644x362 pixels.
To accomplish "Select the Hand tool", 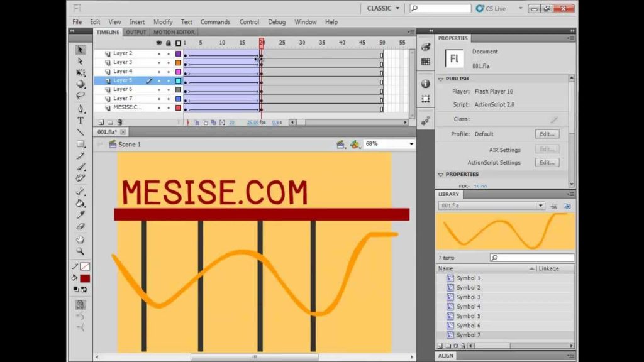I will [80, 239].
